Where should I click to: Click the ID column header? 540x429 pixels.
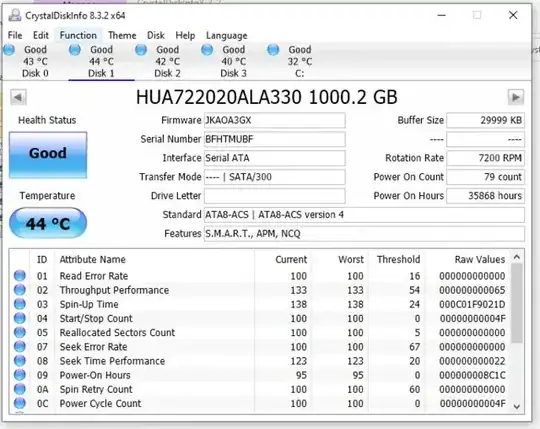click(42, 259)
